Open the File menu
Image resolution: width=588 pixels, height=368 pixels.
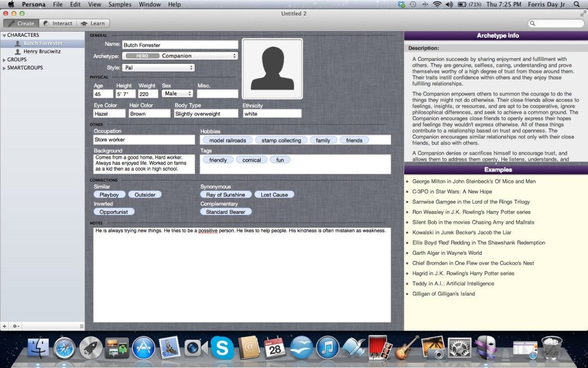[58, 5]
